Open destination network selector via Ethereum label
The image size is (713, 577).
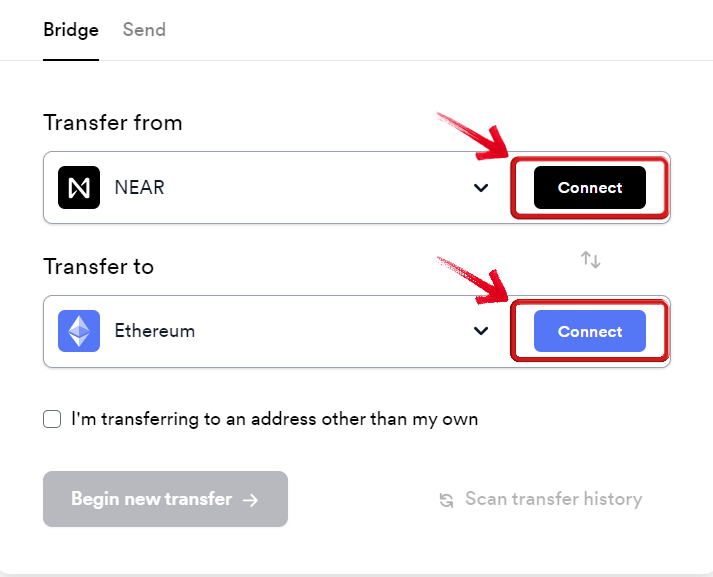coord(155,331)
